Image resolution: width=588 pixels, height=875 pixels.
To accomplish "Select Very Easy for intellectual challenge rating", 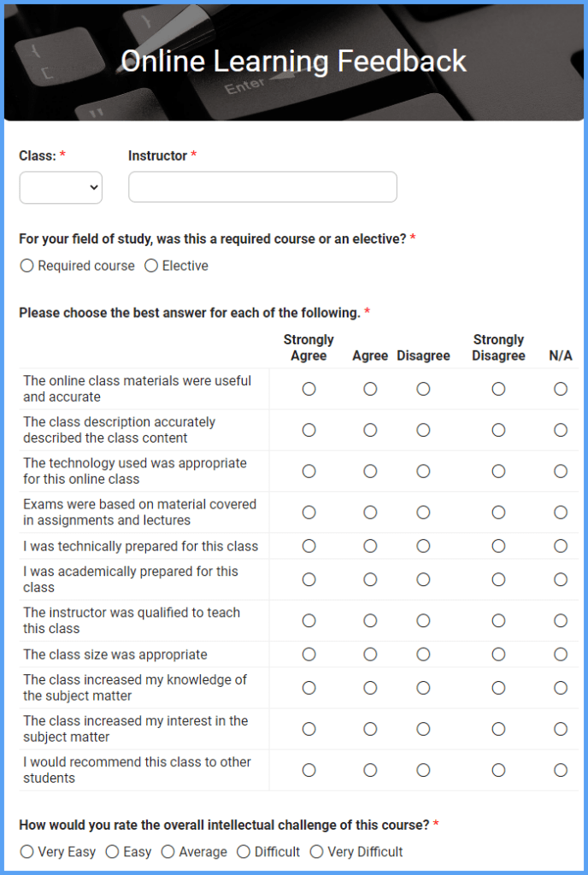I will coord(26,851).
